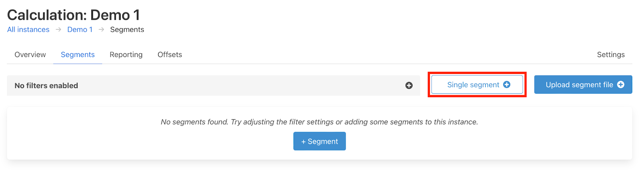Open the Settings tab
The image size is (644, 176).
point(611,55)
